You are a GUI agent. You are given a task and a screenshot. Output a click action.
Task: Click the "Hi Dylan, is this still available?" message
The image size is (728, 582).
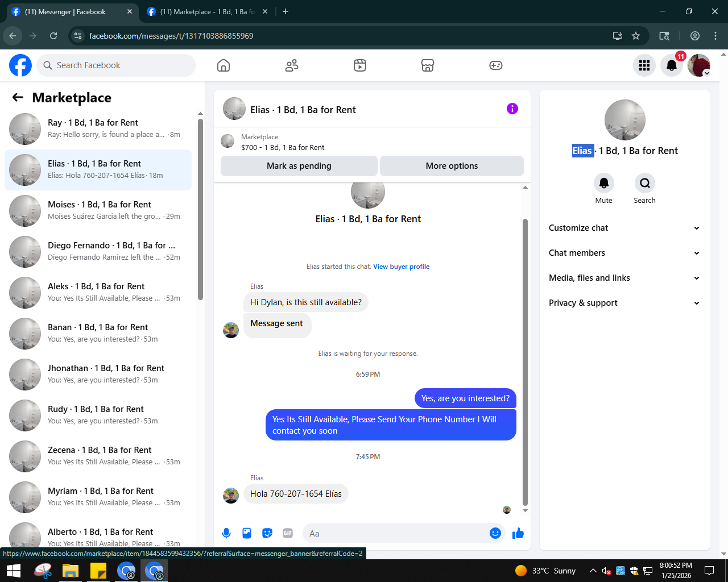(x=306, y=302)
